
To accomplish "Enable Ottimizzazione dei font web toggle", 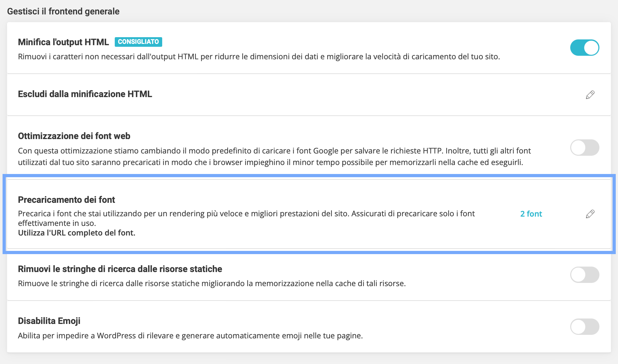I will pos(584,148).
